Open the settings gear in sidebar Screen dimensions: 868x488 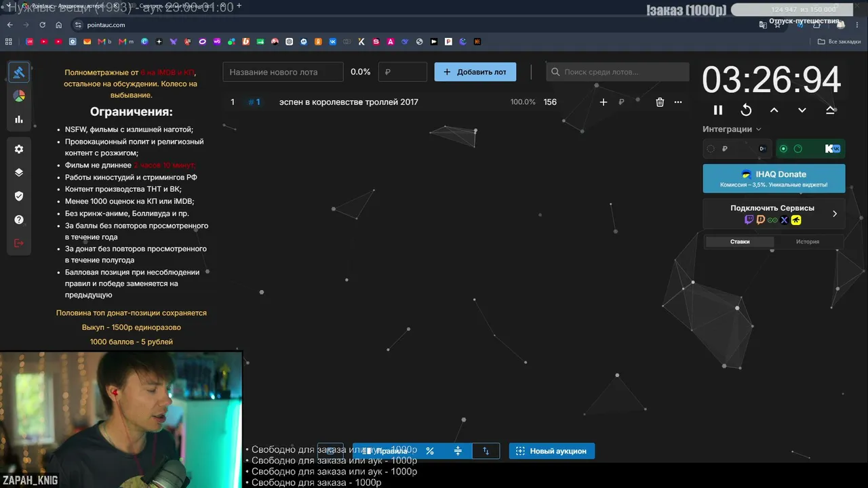tap(19, 149)
